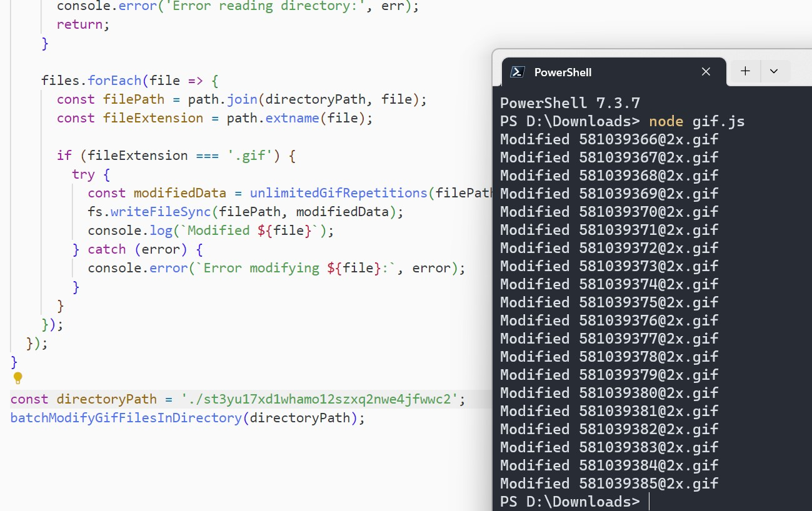Click the 'node gif.js' command in terminal
The height and width of the screenshot is (511, 812).
[x=696, y=121]
